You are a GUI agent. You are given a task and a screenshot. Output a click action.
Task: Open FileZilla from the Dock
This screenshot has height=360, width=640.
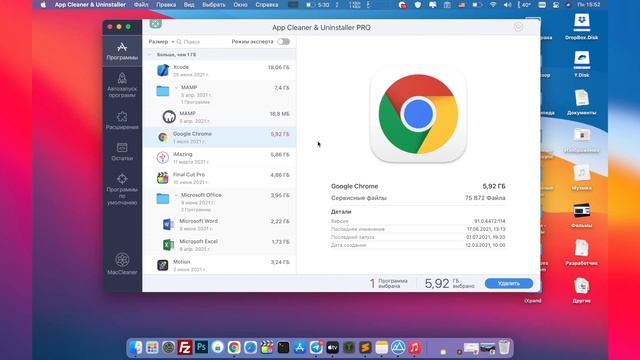point(185,347)
